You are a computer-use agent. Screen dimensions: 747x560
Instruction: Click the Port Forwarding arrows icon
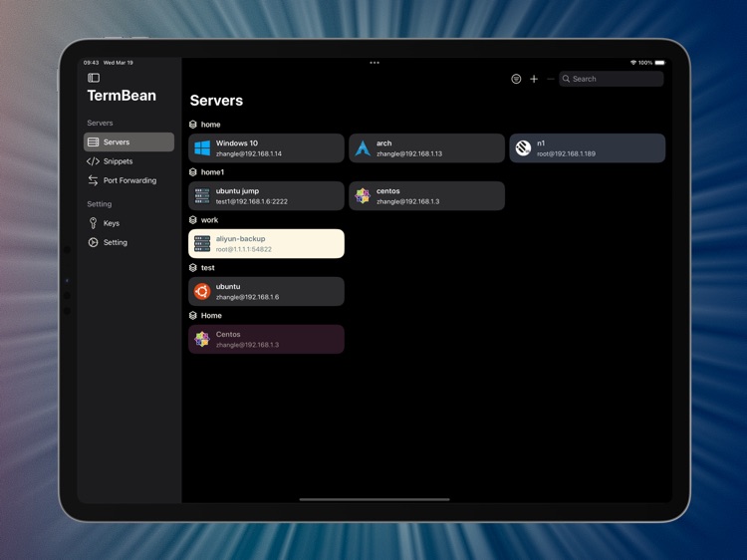pyautogui.click(x=93, y=180)
